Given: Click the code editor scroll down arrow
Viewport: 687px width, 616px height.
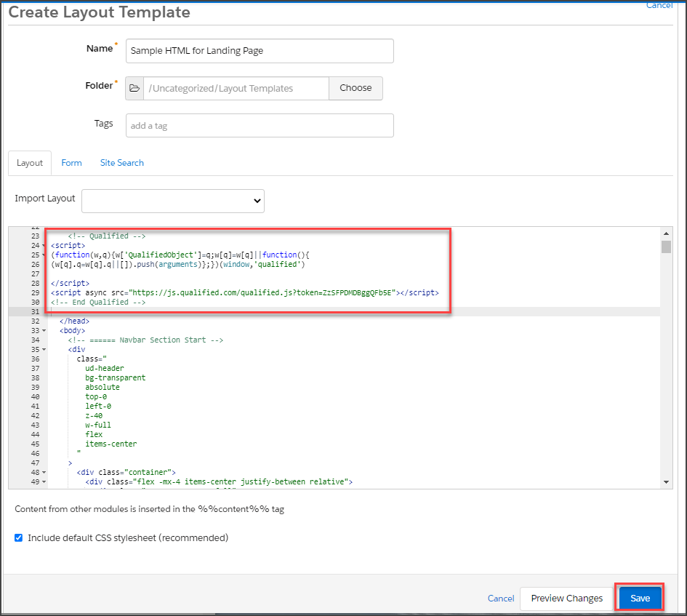Looking at the screenshot, I should [x=666, y=482].
